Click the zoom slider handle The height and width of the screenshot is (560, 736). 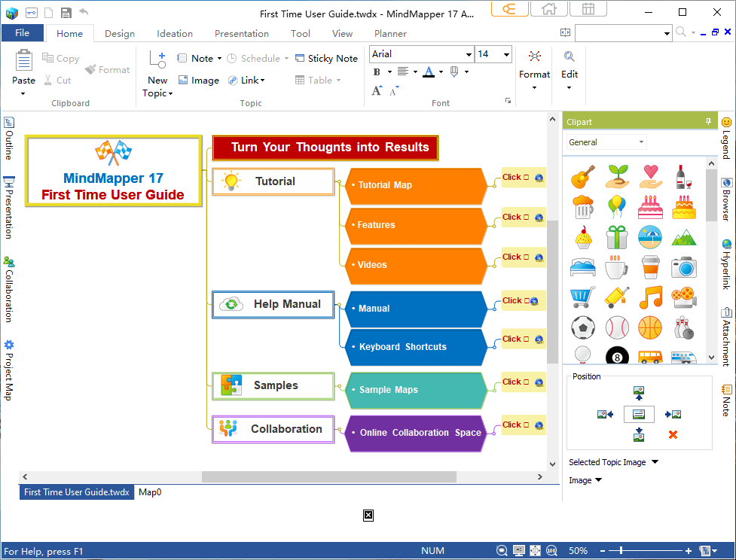point(621,551)
